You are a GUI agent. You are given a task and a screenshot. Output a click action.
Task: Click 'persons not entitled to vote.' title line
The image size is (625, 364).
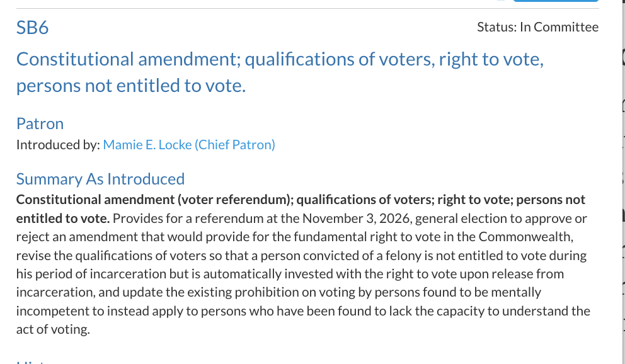pos(130,86)
